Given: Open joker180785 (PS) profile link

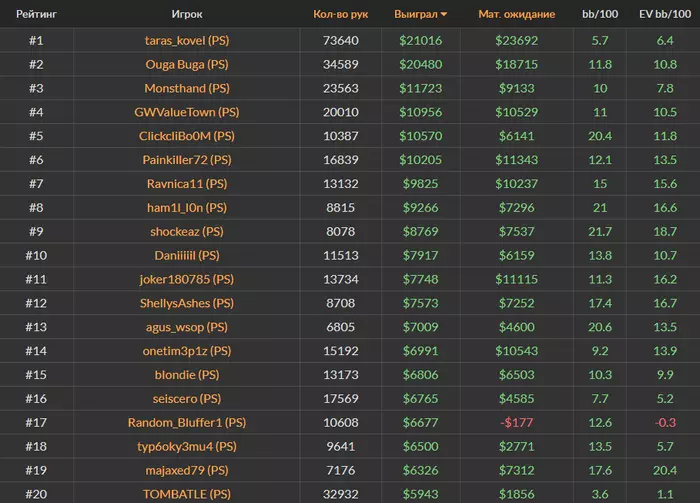Looking at the screenshot, I should click(187, 279).
